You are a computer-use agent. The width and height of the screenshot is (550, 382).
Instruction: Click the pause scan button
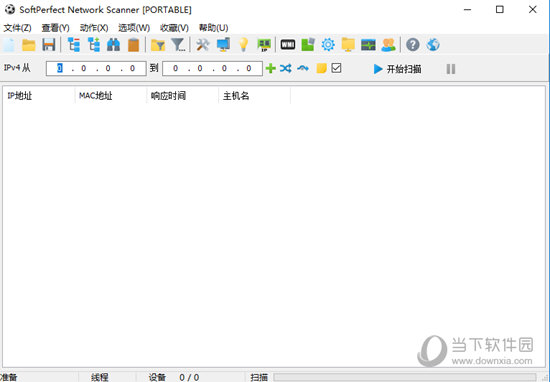(451, 69)
